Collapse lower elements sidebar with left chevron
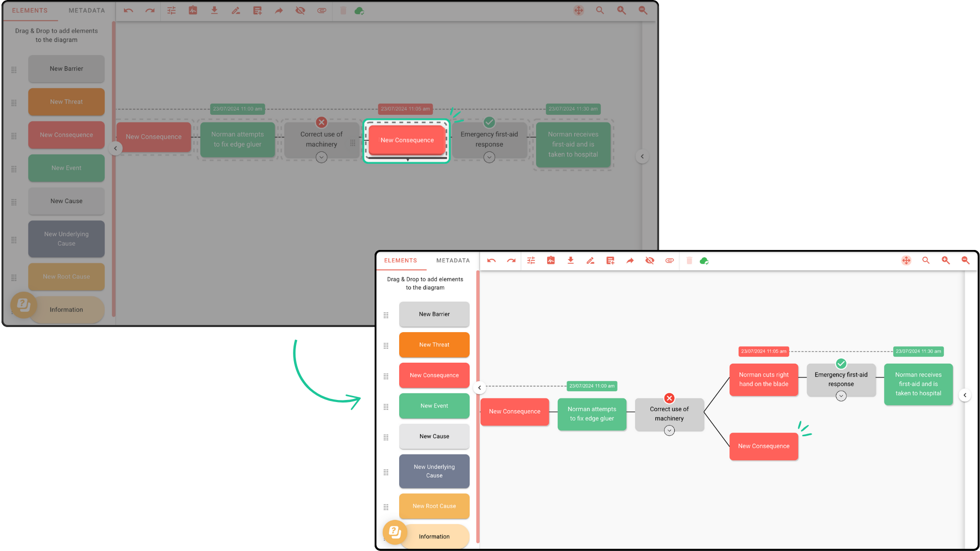This screenshot has width=980, height=551. 479,388
